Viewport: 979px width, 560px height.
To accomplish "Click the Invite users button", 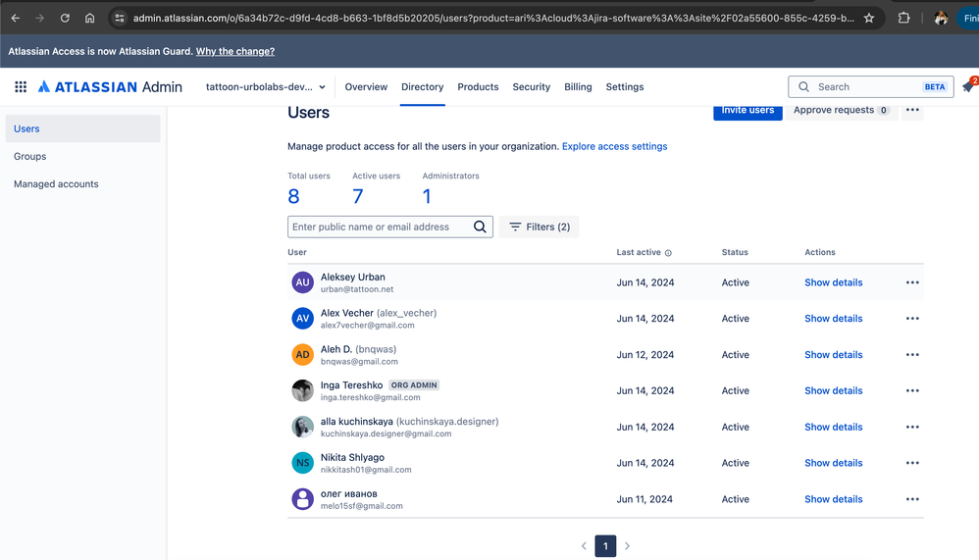I will click(x=747, y=111).
